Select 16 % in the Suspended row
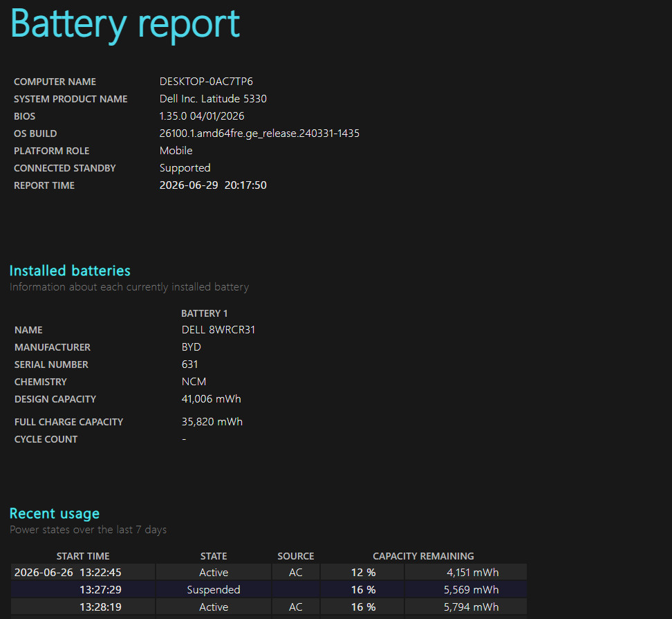This screenshot has height=619, width=672. 363,590
